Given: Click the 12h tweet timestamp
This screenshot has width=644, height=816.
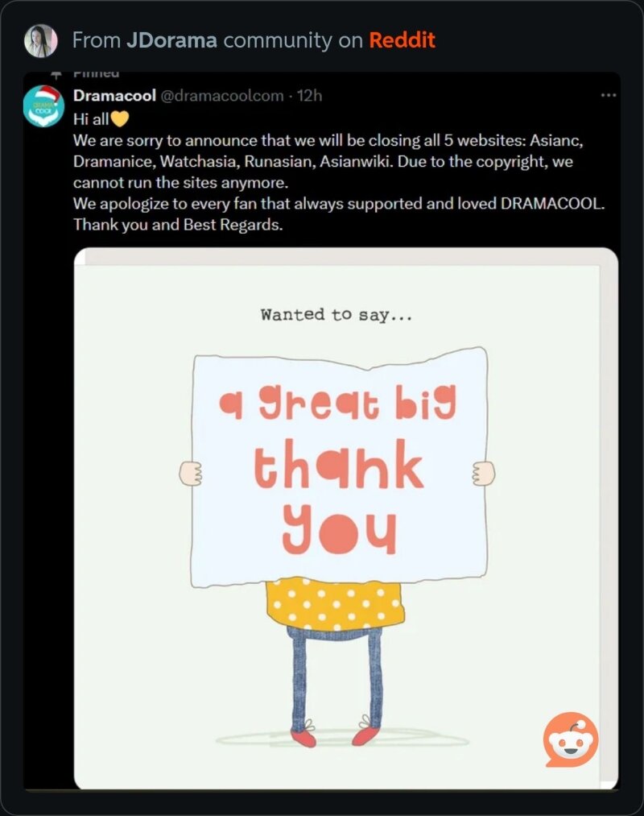Looking at the screenshot, I should click(x=309, y=96).
